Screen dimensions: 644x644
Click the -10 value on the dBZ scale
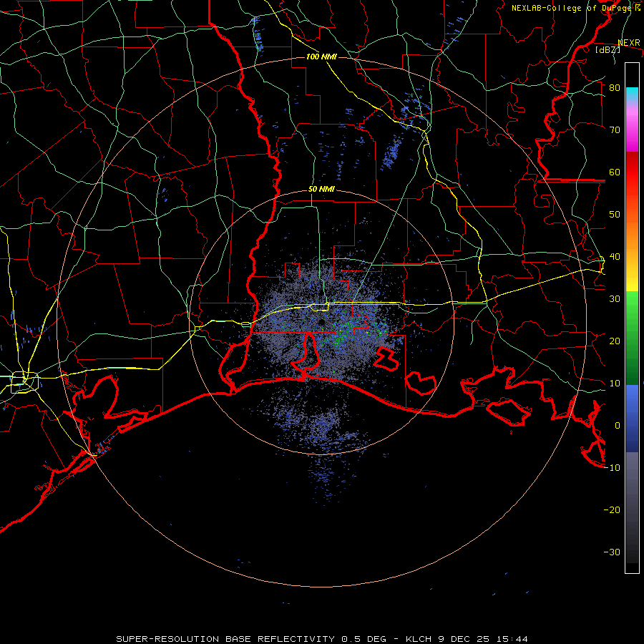612,468
